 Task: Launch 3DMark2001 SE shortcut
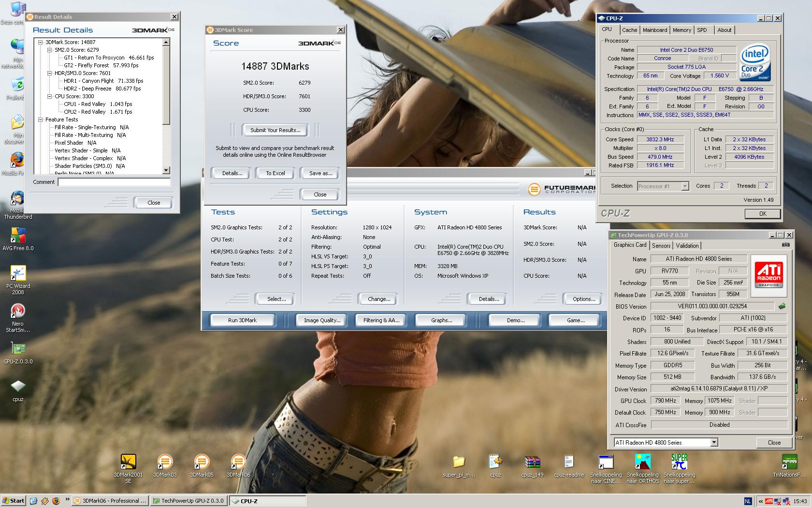128,463
